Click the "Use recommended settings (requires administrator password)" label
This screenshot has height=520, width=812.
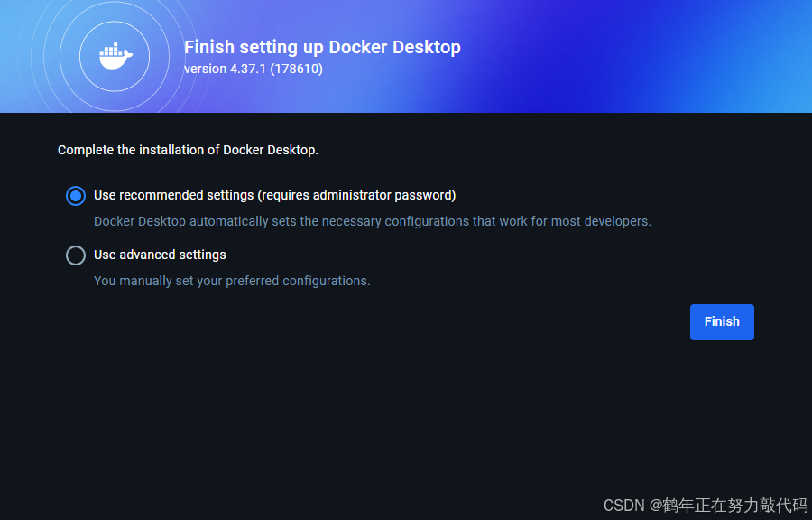pos(275,195)
